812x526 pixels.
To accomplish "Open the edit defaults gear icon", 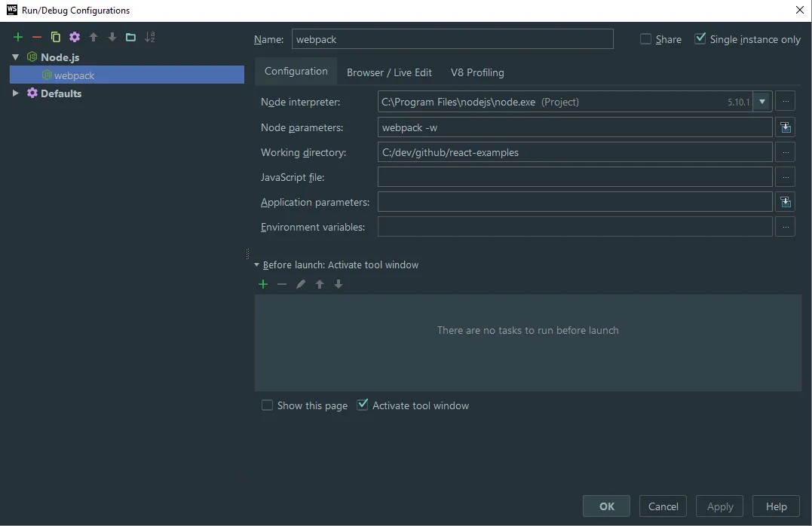I will tap(74, 37).
